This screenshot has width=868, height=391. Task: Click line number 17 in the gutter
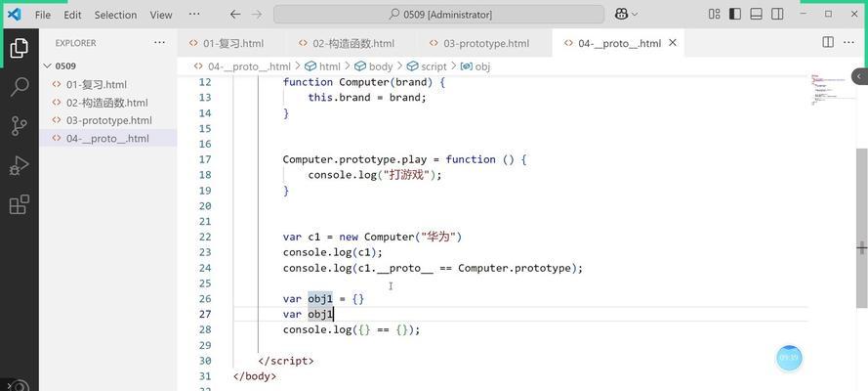(x=205, y=159)
